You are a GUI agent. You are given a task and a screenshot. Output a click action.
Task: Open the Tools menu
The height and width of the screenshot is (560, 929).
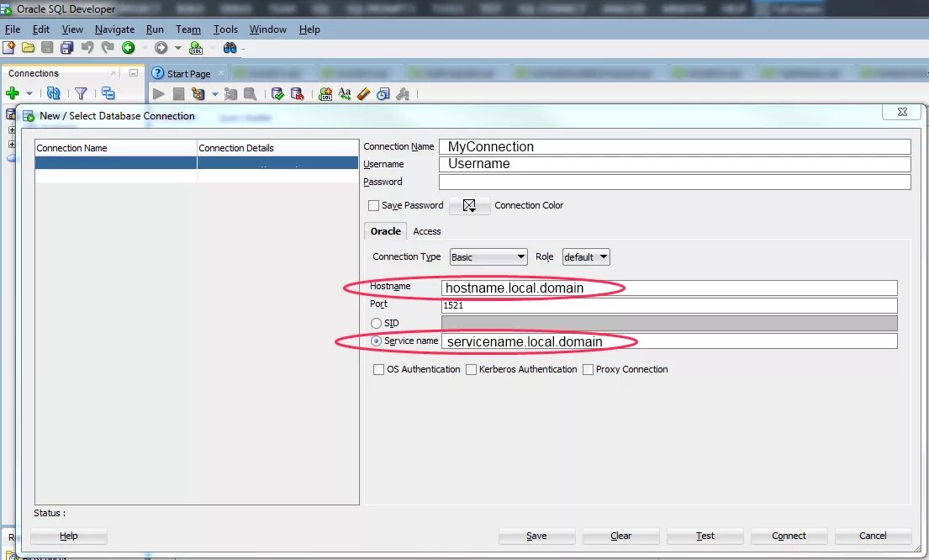click(225, 29)
